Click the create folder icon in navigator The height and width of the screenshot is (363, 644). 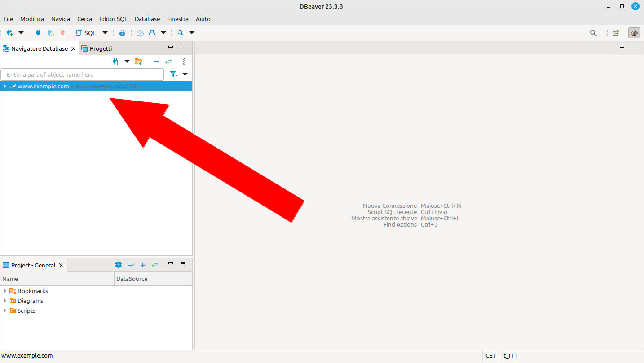[x=138, y=61]
